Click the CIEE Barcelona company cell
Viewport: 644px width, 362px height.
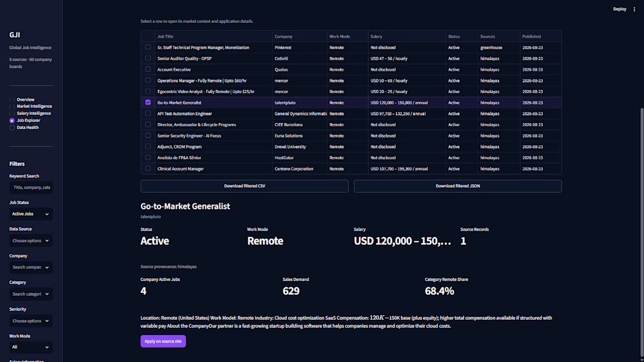299,125
